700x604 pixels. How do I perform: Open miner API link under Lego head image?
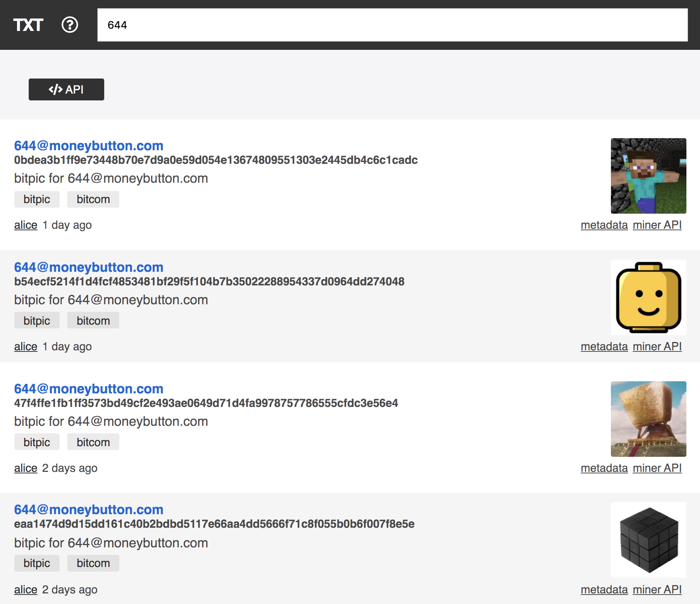click(657, 347)
